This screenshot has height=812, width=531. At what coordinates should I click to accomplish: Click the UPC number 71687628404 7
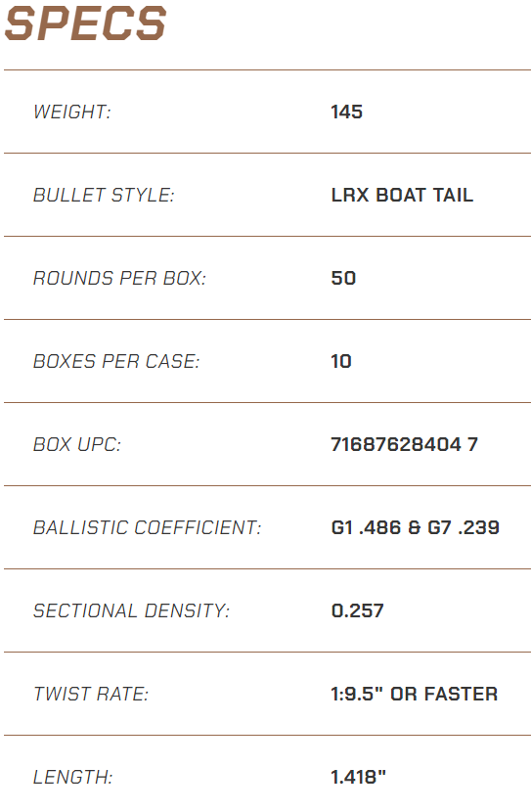[x=404, y=444]
